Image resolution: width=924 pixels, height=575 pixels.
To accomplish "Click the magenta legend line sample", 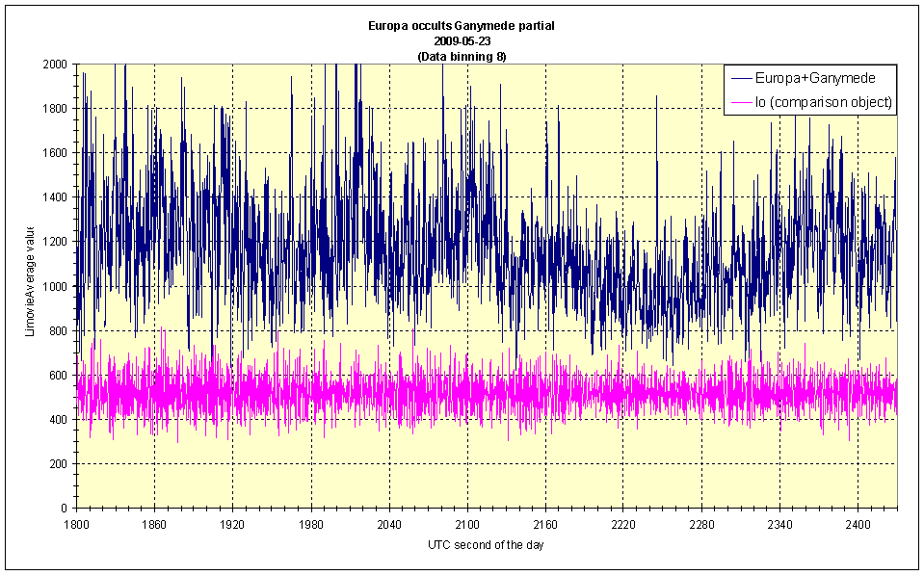I will pyautogui.click(x=741, y=102).
